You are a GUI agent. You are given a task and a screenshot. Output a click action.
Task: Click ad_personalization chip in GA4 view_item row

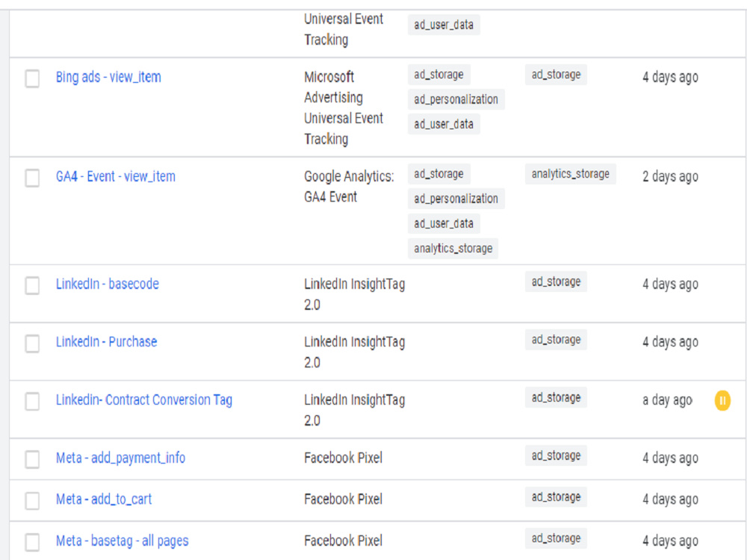coord(456,199)
